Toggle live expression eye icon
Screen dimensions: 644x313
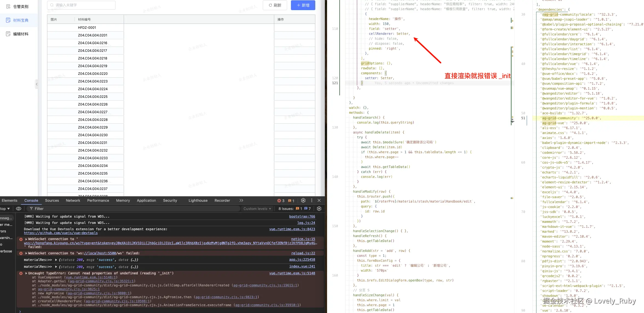tap(18, 209)
